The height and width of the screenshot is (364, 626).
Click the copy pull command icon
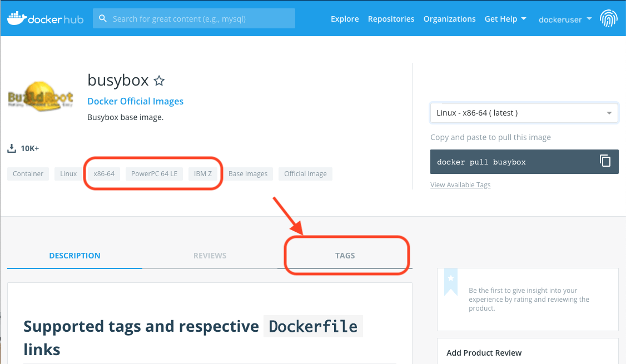pos(605,161)
